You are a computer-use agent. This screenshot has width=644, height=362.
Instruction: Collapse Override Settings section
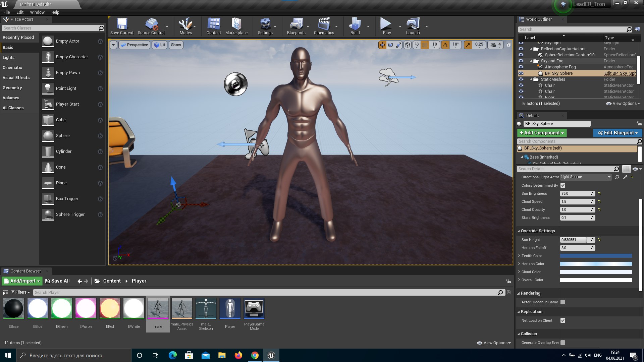pyautogui.click(x=519, y=231)
